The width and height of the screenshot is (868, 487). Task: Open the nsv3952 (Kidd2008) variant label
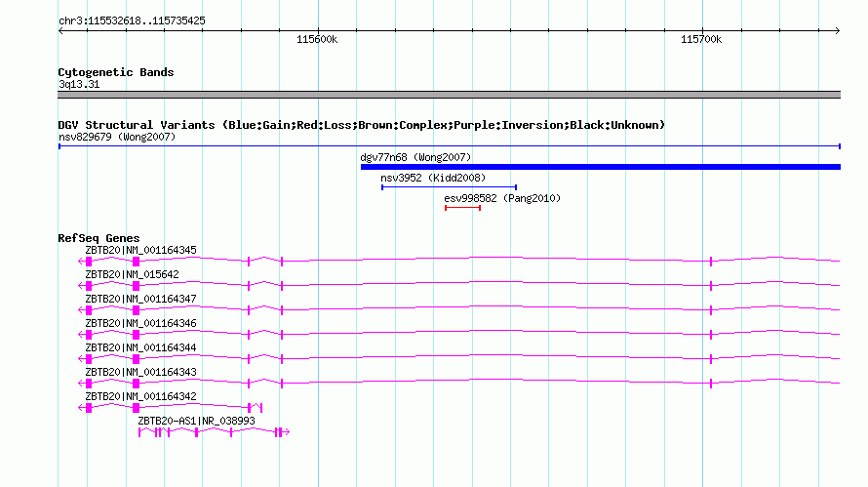click(x=433, y=178)
